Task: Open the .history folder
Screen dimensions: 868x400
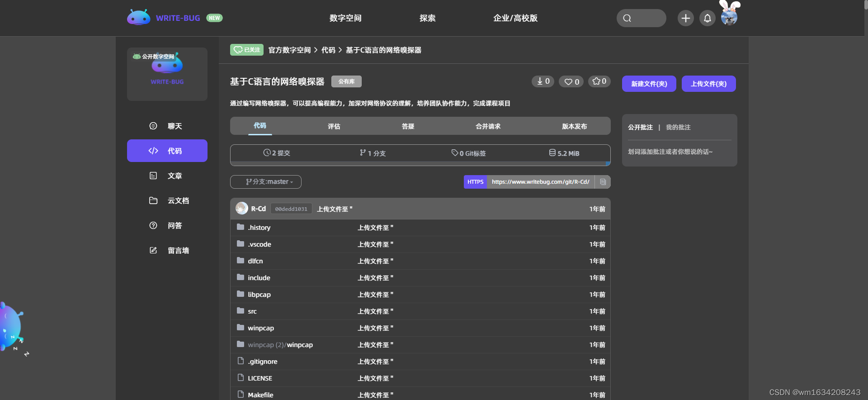Action: 259,228
